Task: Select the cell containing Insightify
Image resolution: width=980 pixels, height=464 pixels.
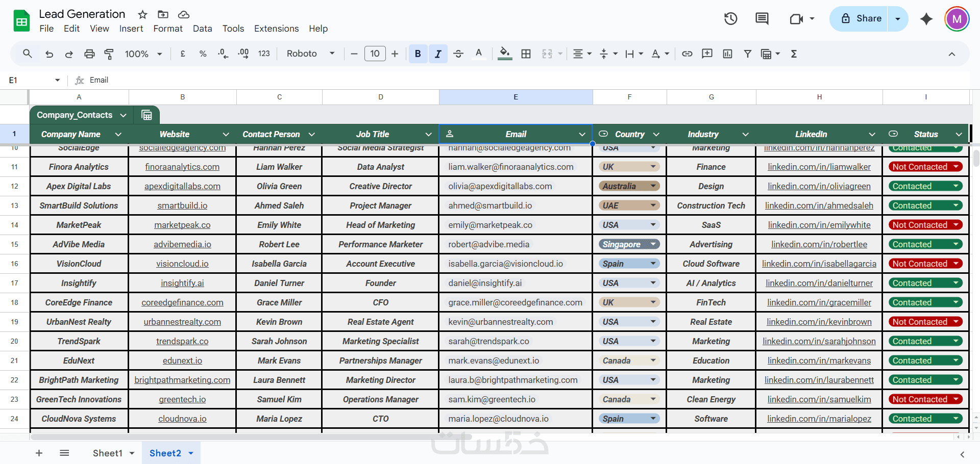Action: tap(79, 283)
